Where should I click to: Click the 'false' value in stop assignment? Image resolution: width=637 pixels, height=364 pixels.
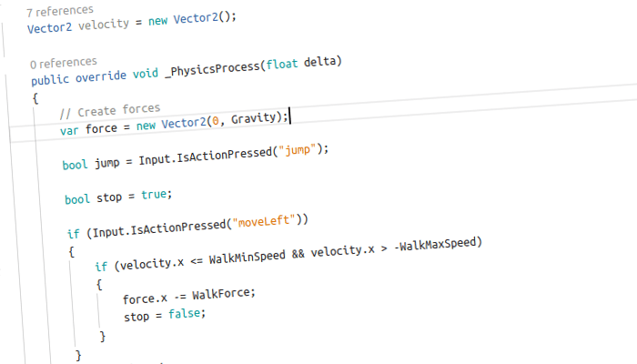pos(185,314)
